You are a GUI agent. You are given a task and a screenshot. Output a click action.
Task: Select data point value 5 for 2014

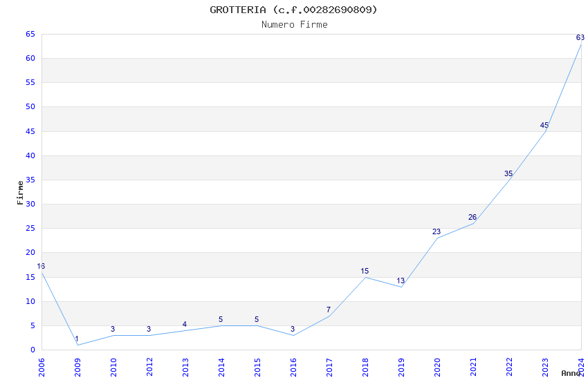pos(221,319)
